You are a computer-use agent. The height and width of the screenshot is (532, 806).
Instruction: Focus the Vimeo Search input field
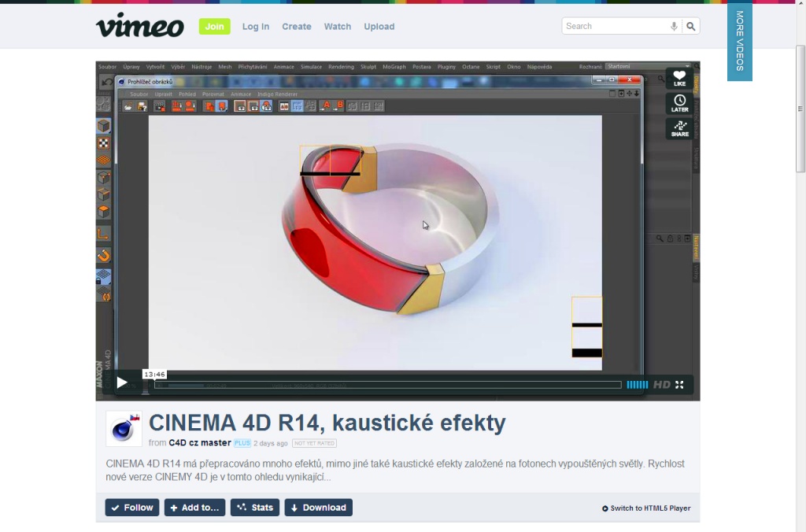[616, 26]
